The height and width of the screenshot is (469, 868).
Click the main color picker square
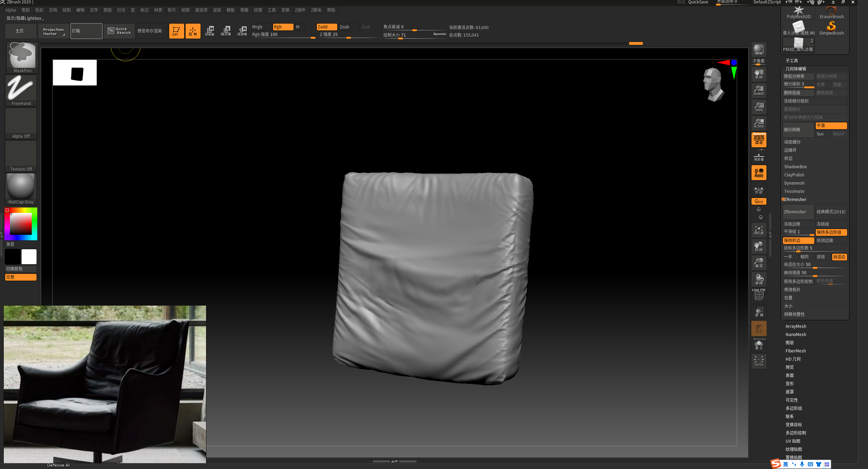(x=21, y=224)
